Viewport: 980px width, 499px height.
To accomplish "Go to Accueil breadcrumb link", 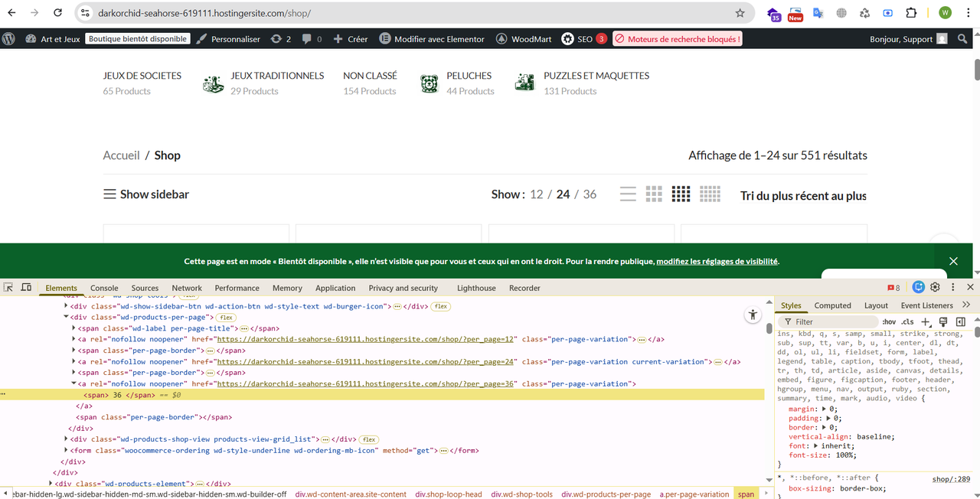I will point(122,155).
